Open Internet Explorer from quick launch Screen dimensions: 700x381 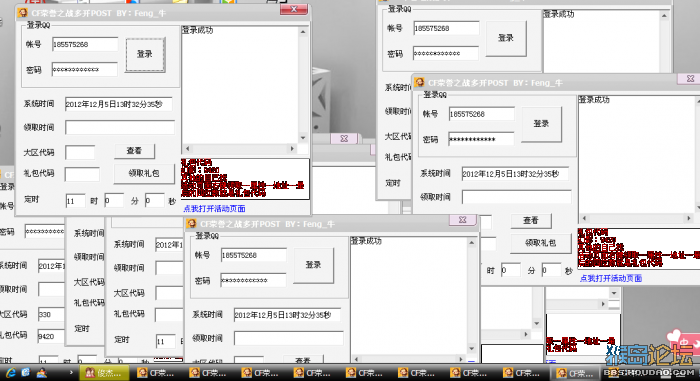tap(11, 373)
